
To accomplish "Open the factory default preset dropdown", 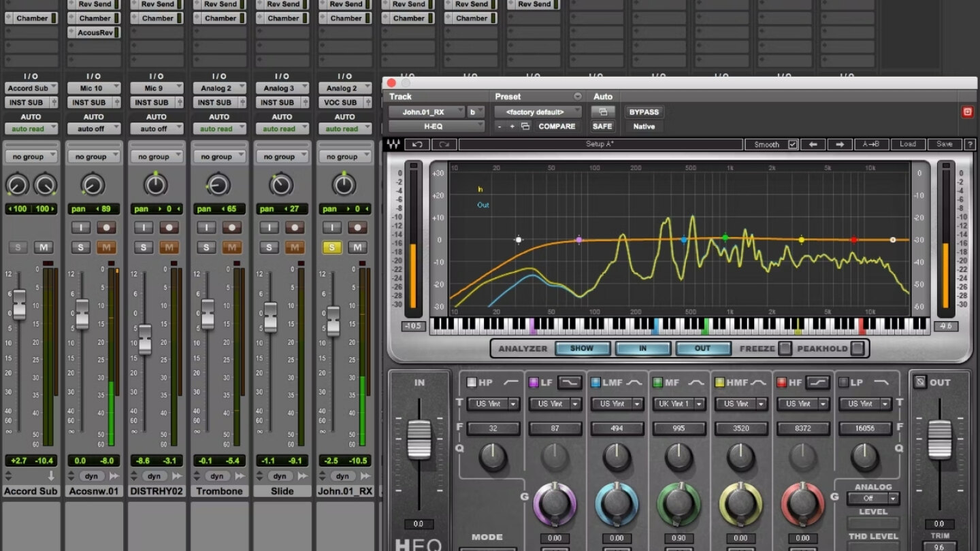I will [x=538, y=112].
